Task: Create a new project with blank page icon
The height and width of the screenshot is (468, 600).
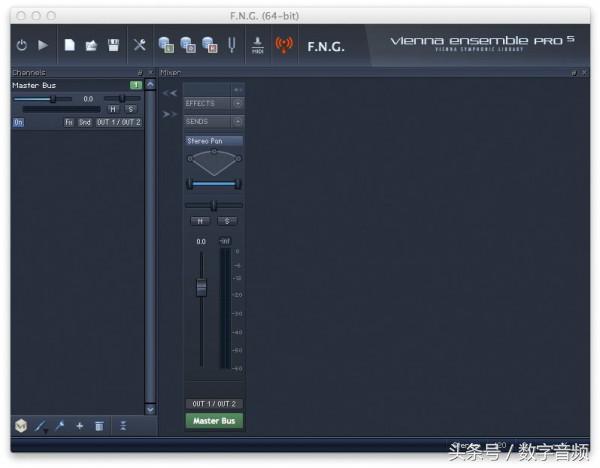Action: (70, 45)
